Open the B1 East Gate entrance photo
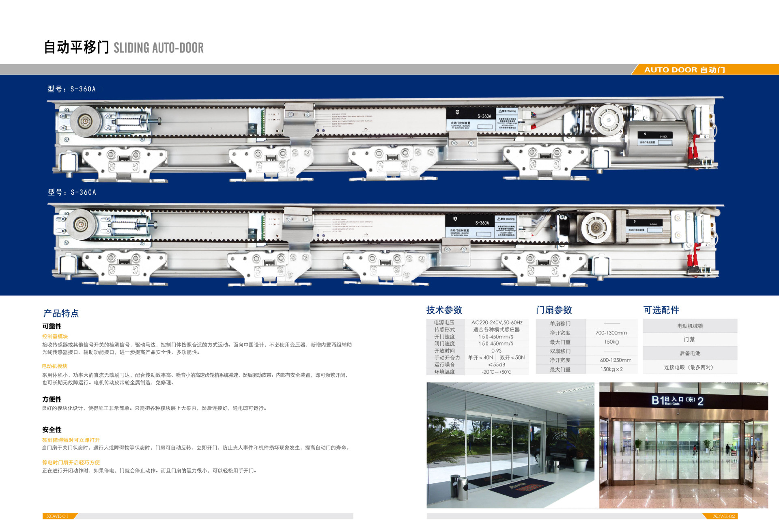 (x=684, y=445)
